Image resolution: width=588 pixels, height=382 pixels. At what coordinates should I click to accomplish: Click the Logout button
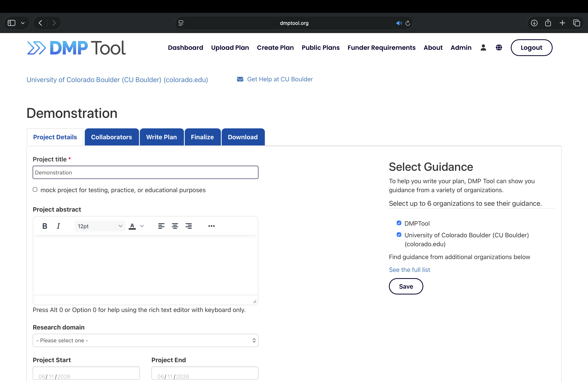tap(531, 48)
